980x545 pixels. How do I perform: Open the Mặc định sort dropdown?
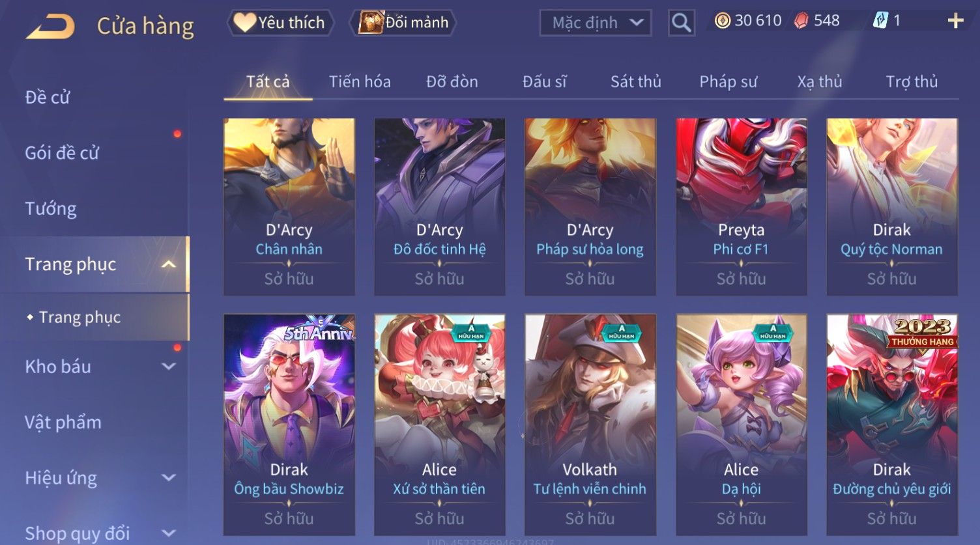click(596, 23)
